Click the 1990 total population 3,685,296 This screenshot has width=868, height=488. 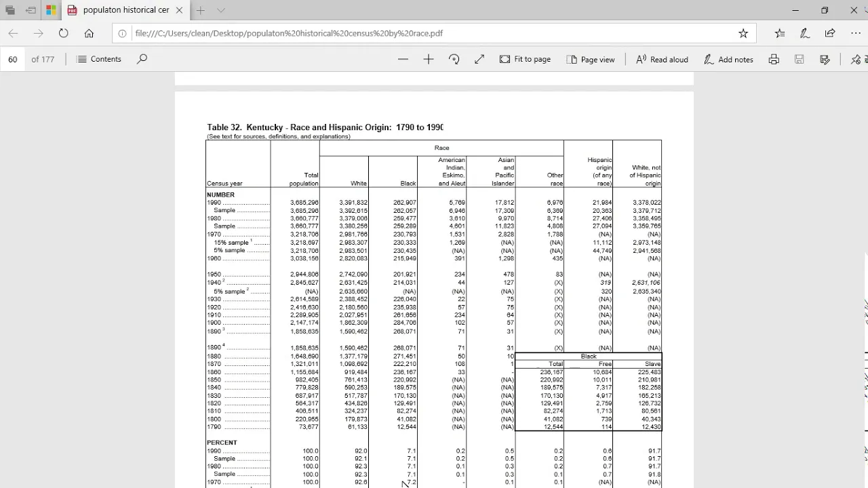304,203
